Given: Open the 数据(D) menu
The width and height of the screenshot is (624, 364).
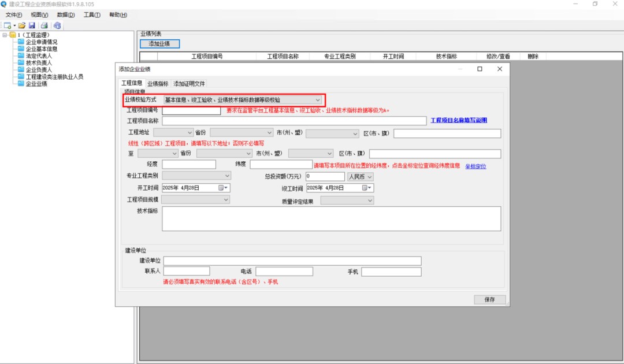Looking at the screenshot, I should pos(65,14).
